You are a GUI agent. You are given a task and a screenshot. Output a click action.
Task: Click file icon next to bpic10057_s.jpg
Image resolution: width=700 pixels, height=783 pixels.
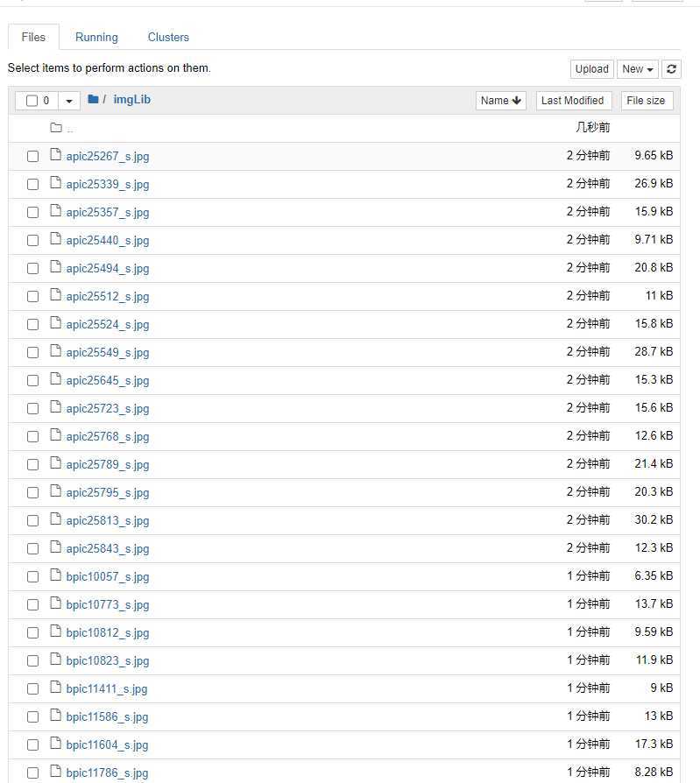point(55,575)
